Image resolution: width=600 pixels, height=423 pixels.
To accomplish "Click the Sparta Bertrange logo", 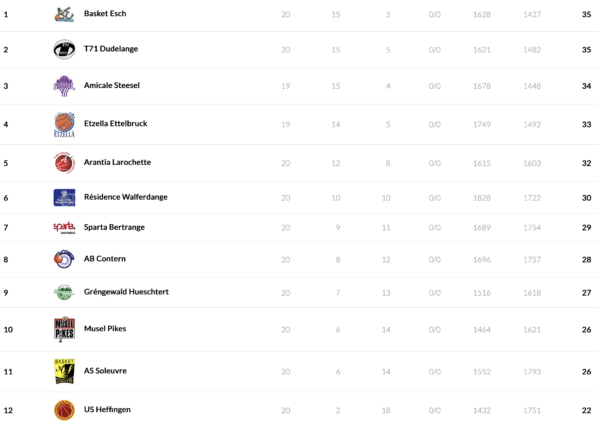I will click(64, 228).
